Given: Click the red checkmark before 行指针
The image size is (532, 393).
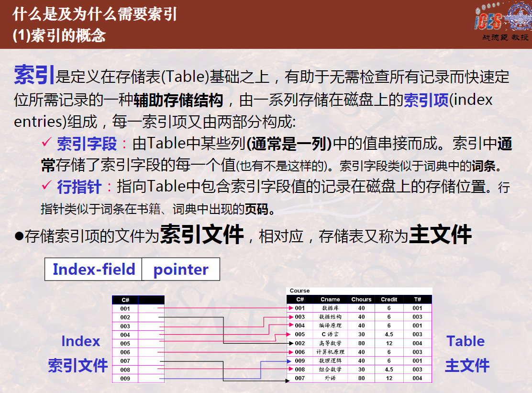Looking at the screenshot, I should [46, 185].
